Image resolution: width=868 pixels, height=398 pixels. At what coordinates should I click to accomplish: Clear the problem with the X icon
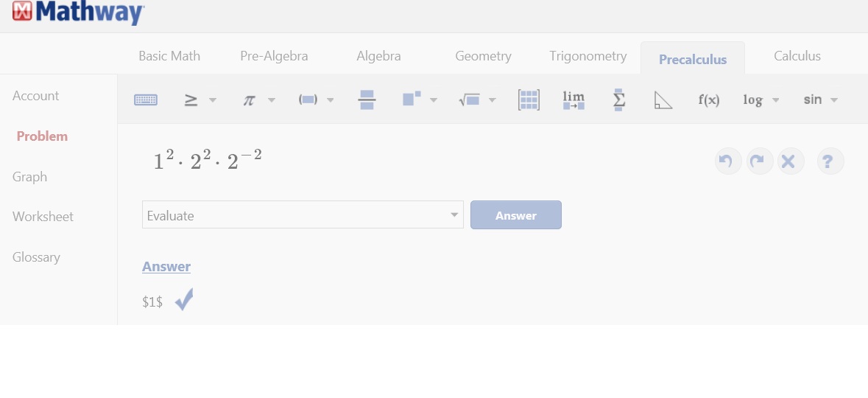pos(791,161)
